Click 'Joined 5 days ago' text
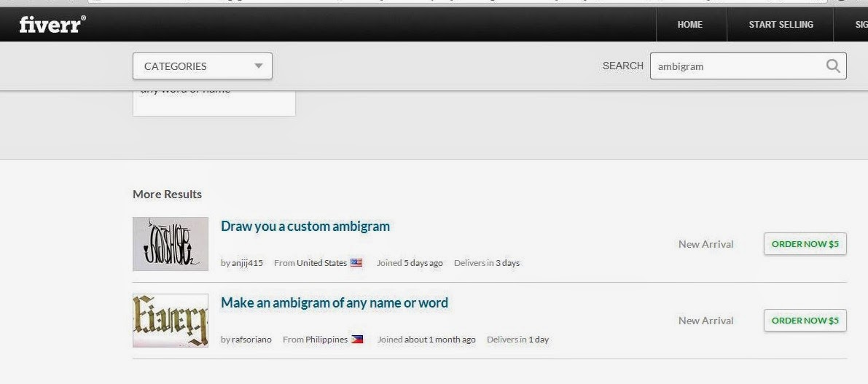Viewport: 868px width, 384px height. (410, 263)
